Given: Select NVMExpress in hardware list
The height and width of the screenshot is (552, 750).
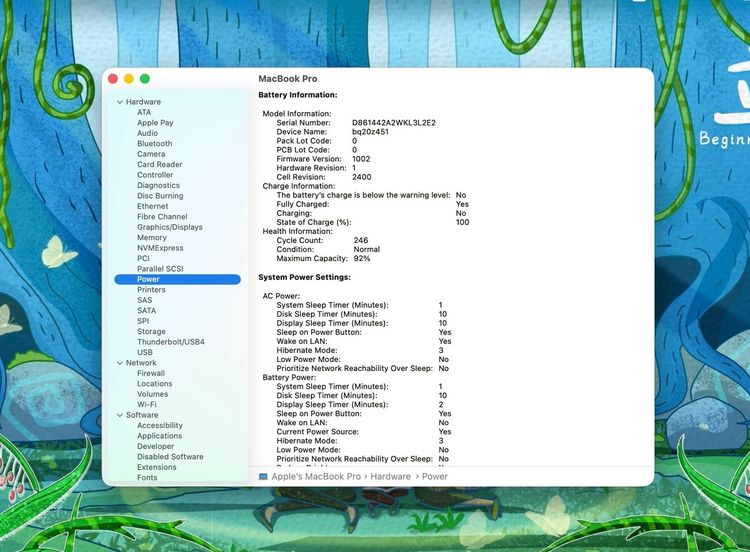Looking at the screenshot, I should [160, 248].
